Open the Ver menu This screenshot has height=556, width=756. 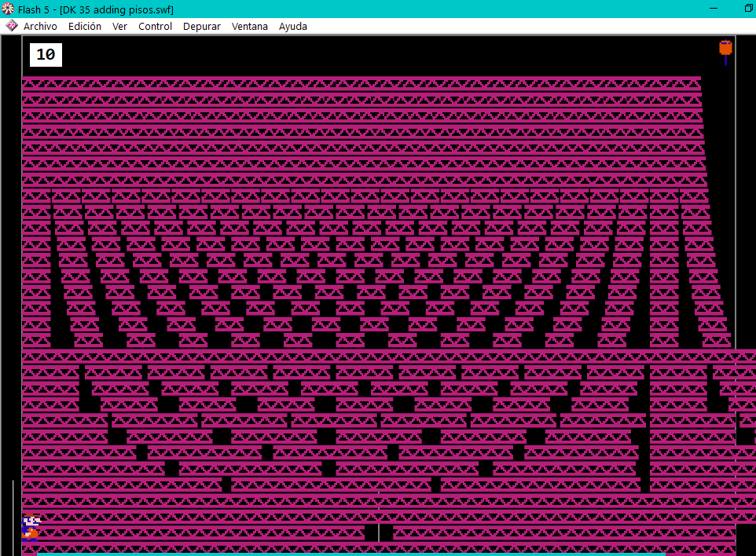pos(119,27)
